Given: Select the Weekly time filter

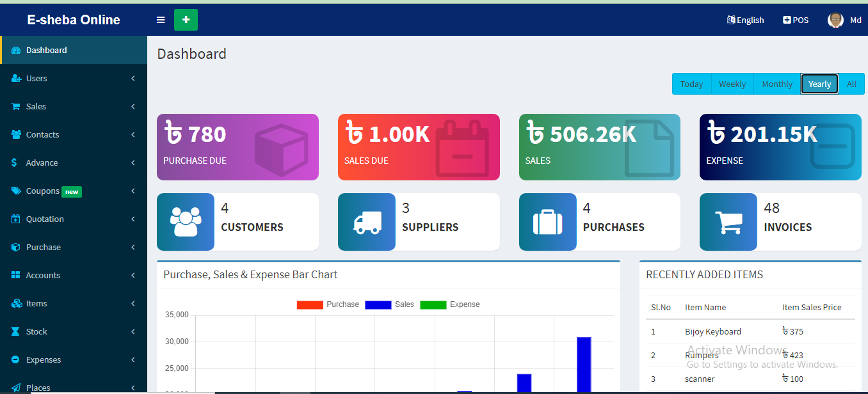Looking at the screenshot, I should pos(732,84).
